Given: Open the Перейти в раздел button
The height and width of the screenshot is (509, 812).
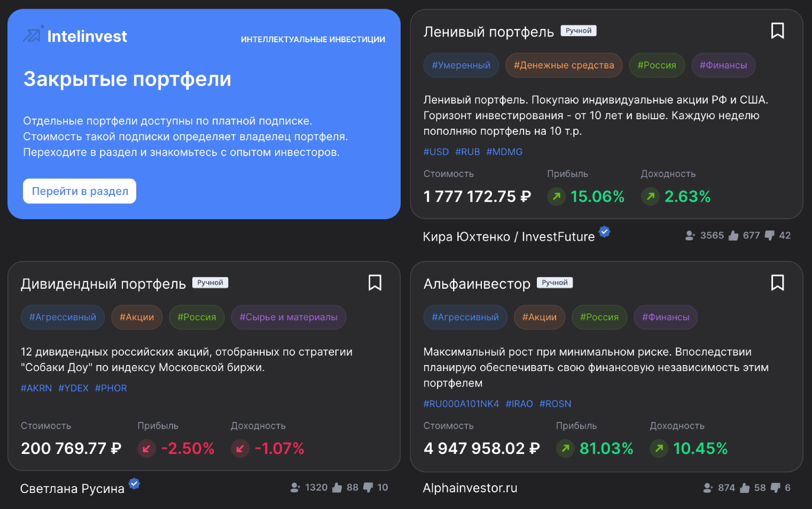Looking at the screenshot, I should coord(80,191).
